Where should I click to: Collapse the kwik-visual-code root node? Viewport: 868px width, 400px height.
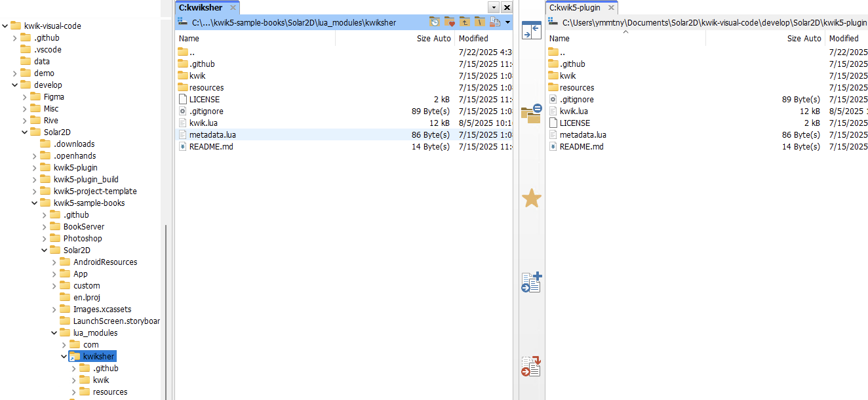(5, 26)
